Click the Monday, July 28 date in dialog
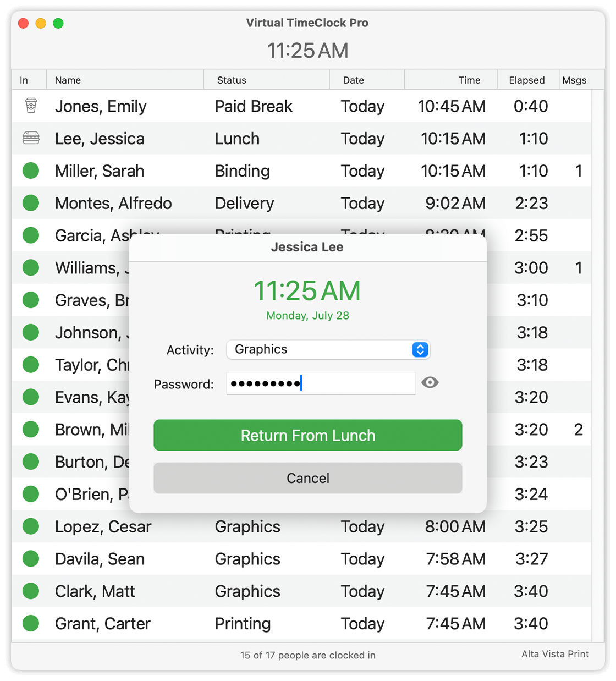The height and width of the screenshot is (681, 616). [307, 316]
